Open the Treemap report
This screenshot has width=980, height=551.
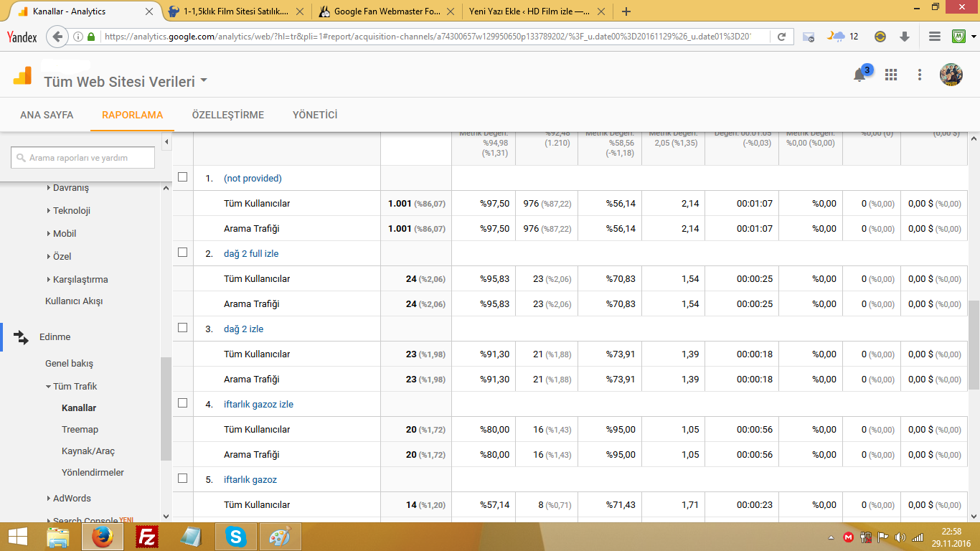coord(80,430)
